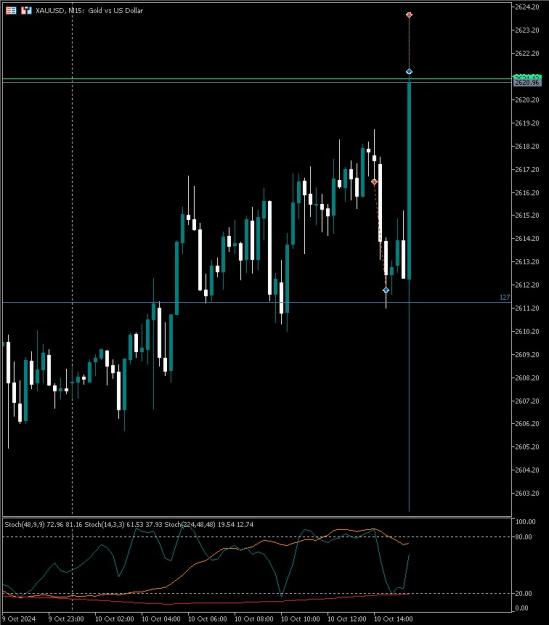Screen dimensions: 549x625
Task: Click the '127' horizontal line label
Action: click(x=505, y=298)
